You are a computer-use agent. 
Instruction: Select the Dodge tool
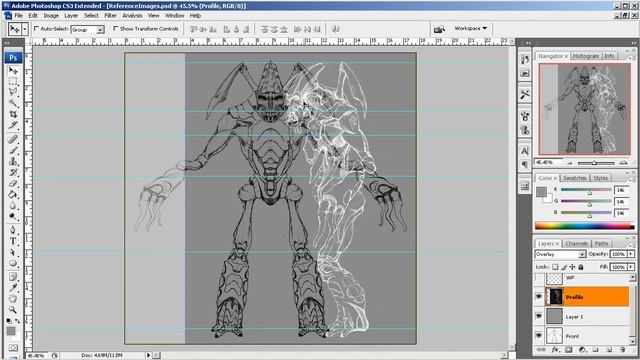(13, 216)
